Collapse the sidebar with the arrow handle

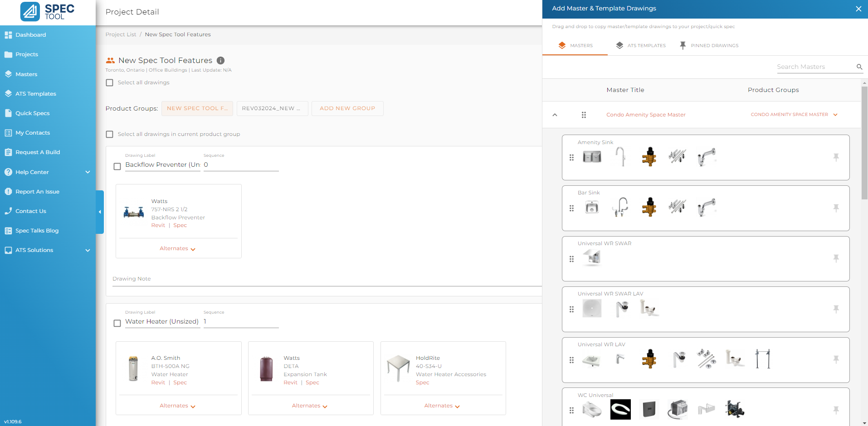click(100, 212)
